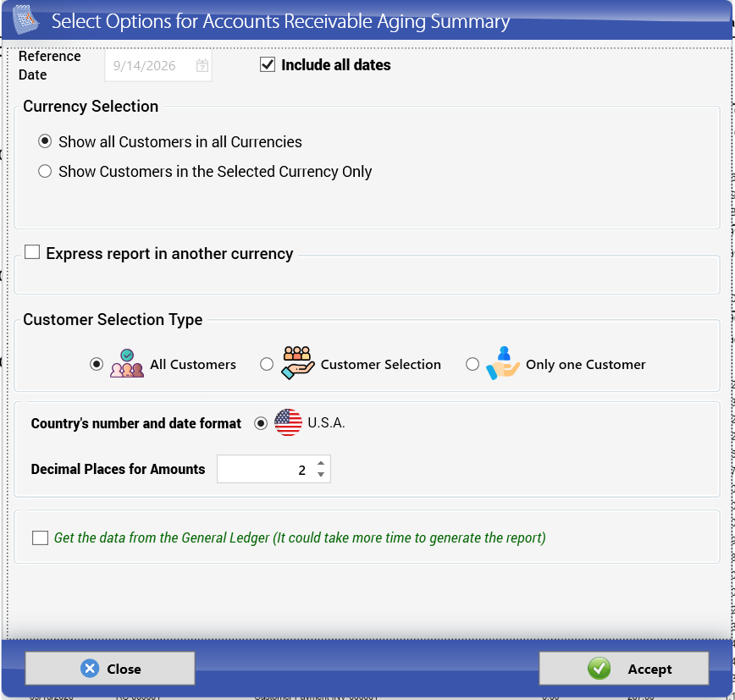Screen dimensions: 735x700
Task: Choose the Customer Selection radio button
Action: pos(267,364)
